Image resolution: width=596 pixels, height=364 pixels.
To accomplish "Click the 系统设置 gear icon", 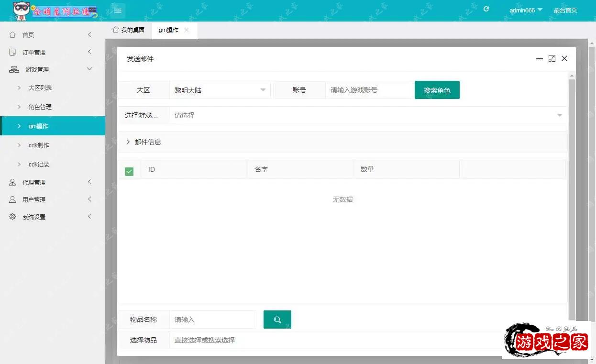I will pos(13,217).
